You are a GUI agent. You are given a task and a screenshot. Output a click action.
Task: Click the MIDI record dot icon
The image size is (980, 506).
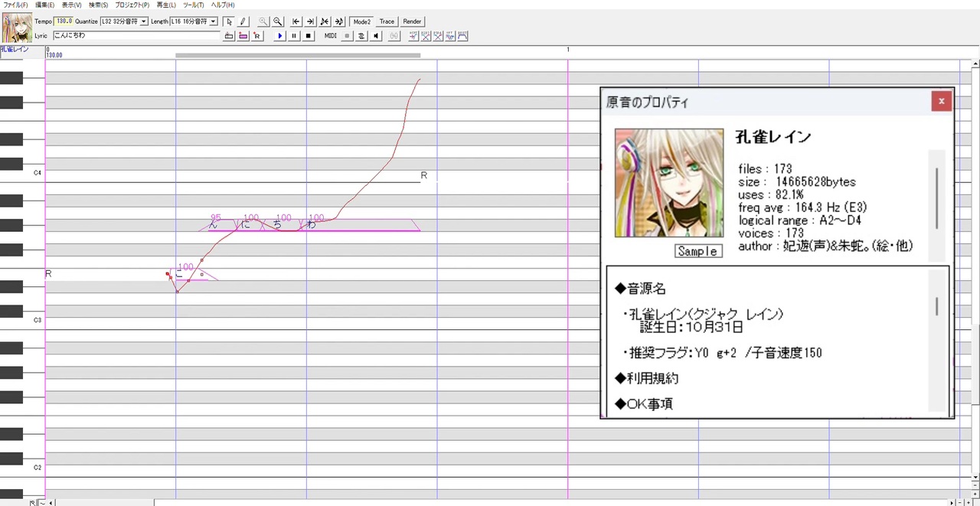point(347,36)
